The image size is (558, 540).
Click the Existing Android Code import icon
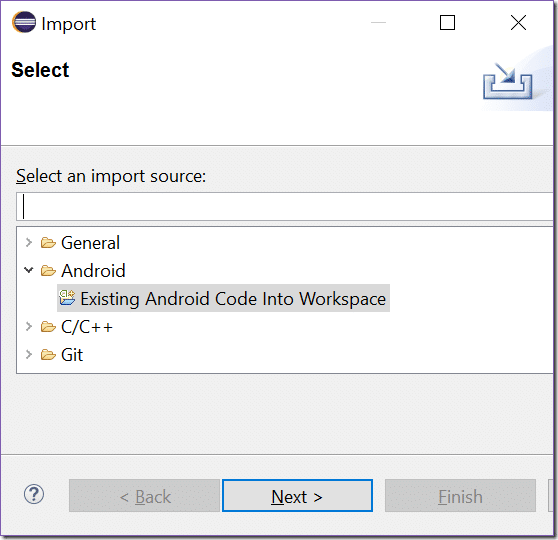pos(67,298)
